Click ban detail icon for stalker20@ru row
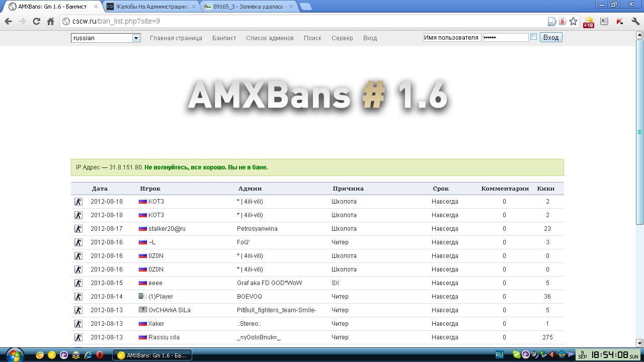Screen dimensions: 644x362 [78, 229]
